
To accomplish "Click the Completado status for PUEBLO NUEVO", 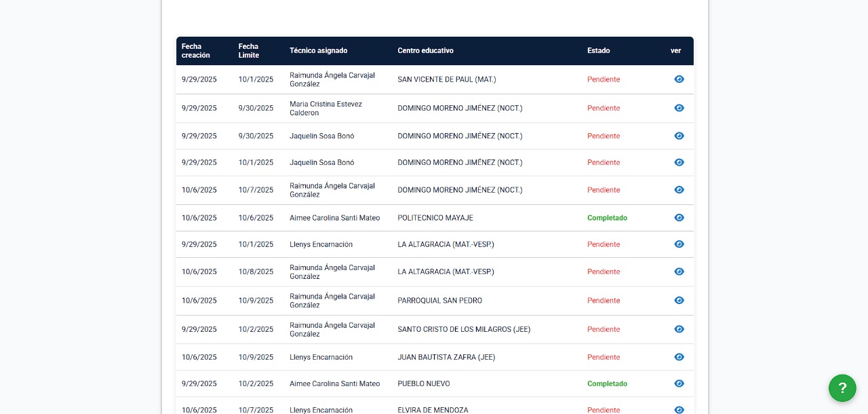I will 607,383.
